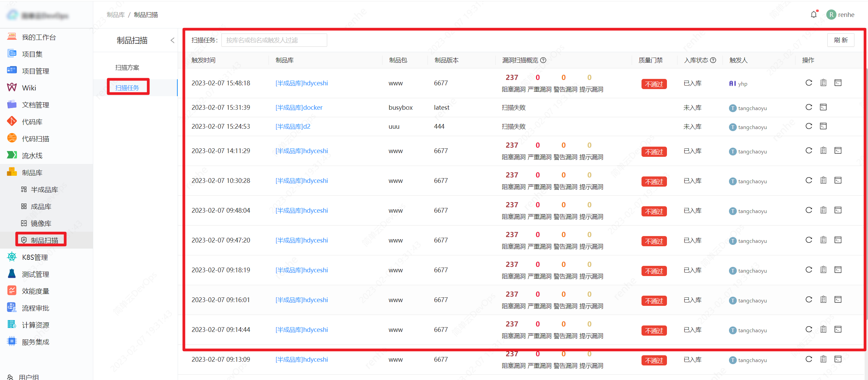Open report clipboard icon for 14:11:29 task

(823, 150)
